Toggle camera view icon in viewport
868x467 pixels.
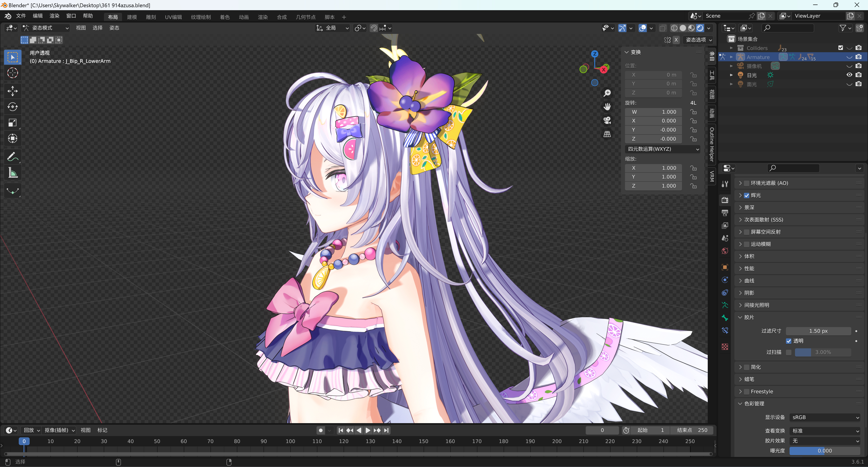[x=607, y=120]
